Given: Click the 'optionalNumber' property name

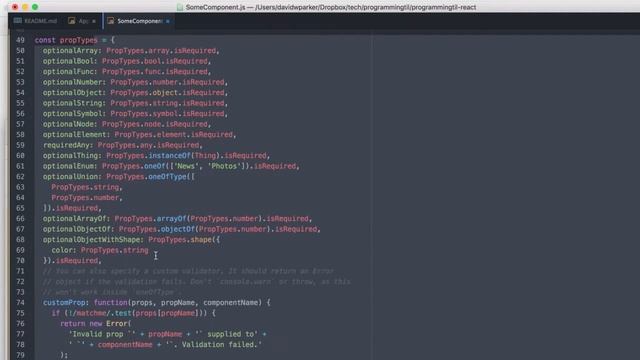Looking at the screenshot, I should click(x=73, y=82).
